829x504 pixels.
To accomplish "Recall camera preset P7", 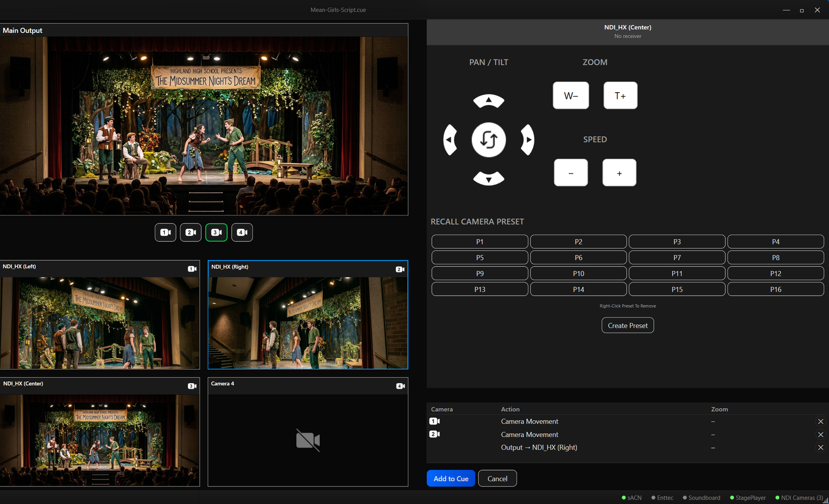I will point(677,257).
